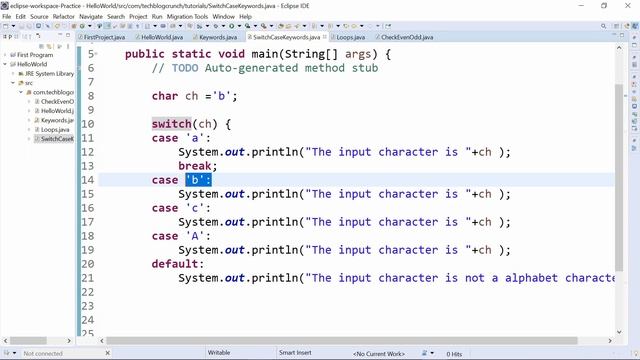Open the Debug dropdown arrow

pyautogui.click(x=223, y=26)
